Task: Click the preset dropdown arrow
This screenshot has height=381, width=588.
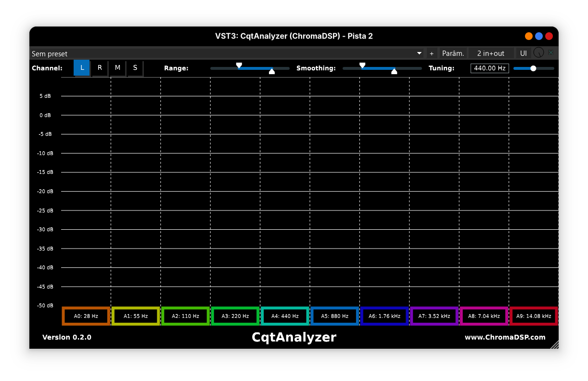Action: tap(418, 53)
